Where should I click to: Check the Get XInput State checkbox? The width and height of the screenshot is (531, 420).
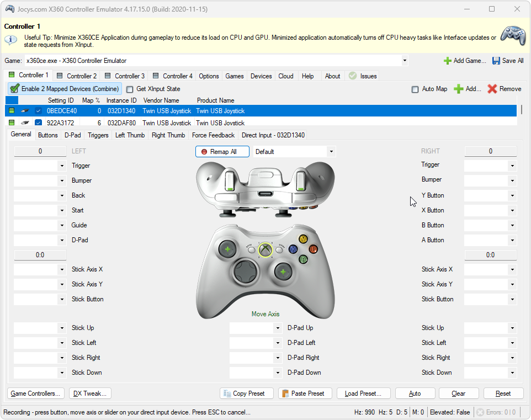tap(130, 89)
